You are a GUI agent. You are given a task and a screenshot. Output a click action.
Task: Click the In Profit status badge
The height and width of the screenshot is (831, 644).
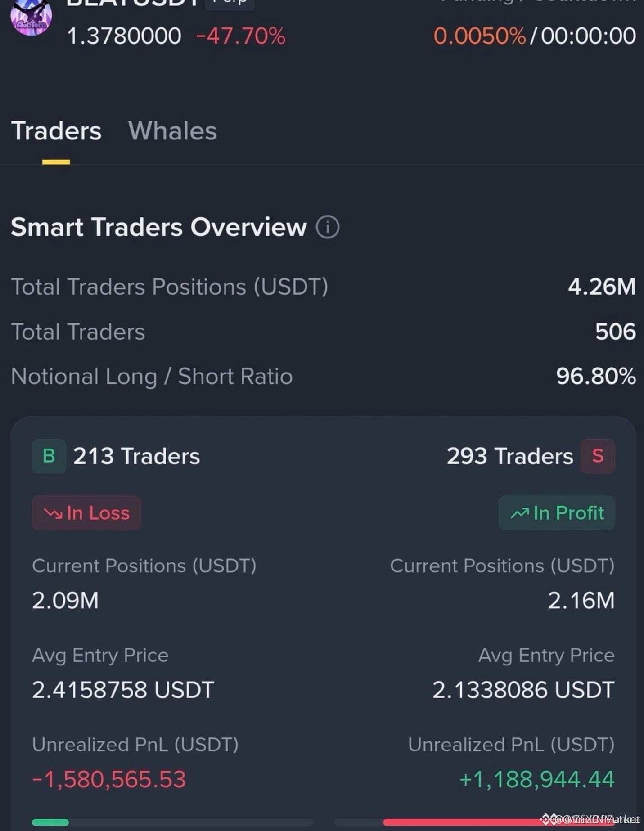pyautogui.click(x=557, y=513)
